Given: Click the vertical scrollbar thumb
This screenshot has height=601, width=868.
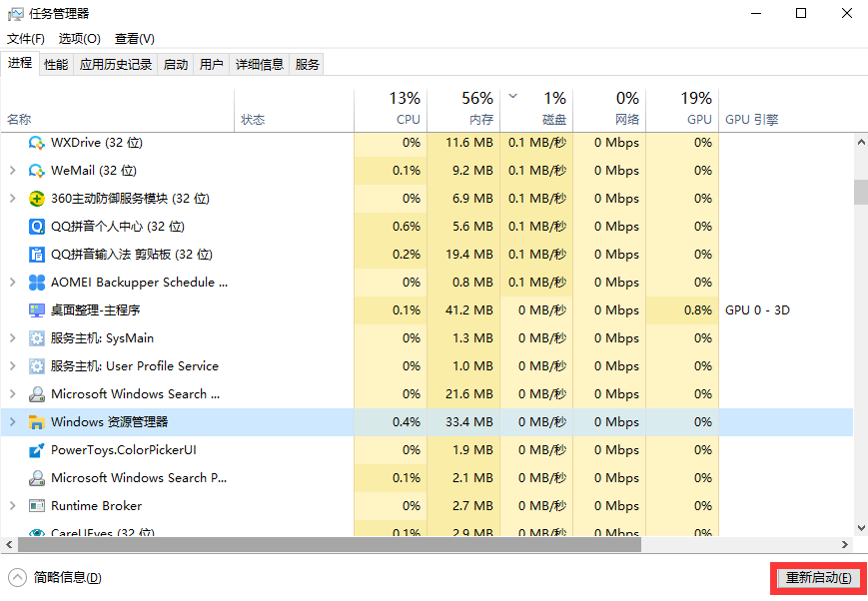Looking at the screenshot, I should 860,191.
